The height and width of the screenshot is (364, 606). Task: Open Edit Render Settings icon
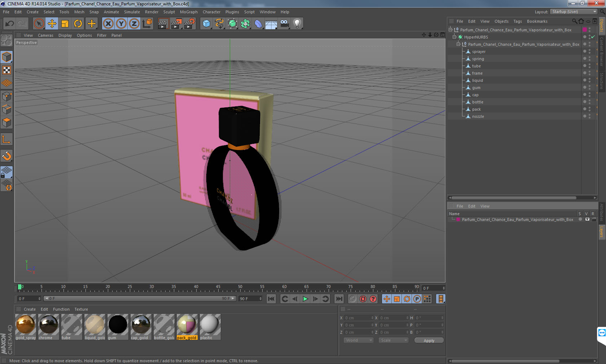[189, 24]
